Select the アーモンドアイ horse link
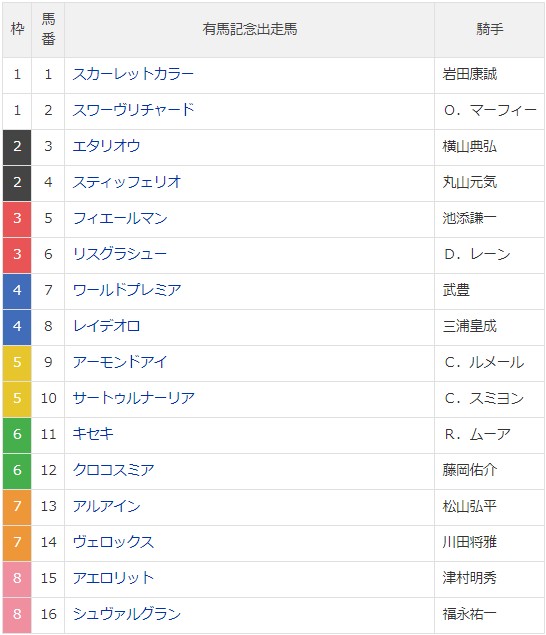546x635 pixels. (x=120, y=362)
